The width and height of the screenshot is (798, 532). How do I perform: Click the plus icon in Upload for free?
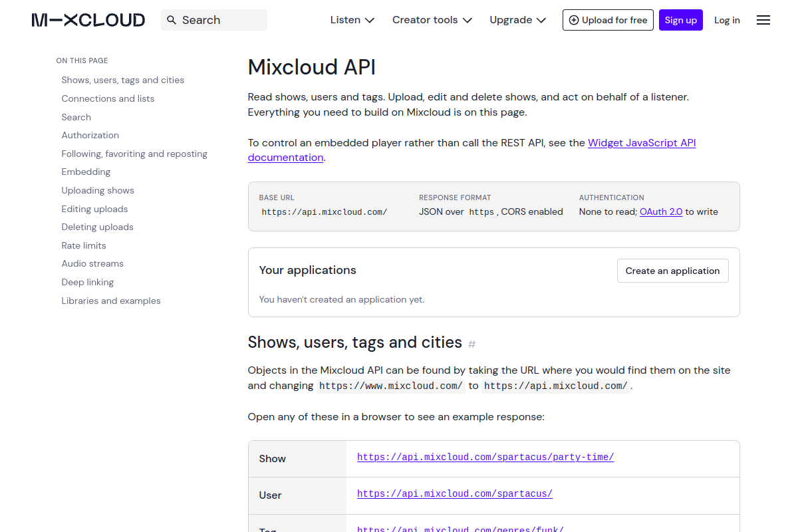574,20
